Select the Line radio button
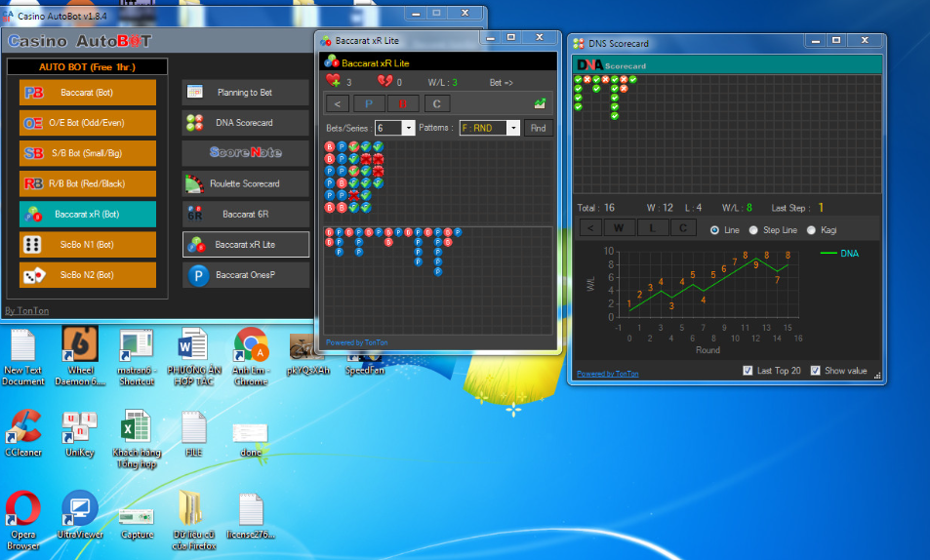Viewport: 930px width, 560px height. (714, 230)
